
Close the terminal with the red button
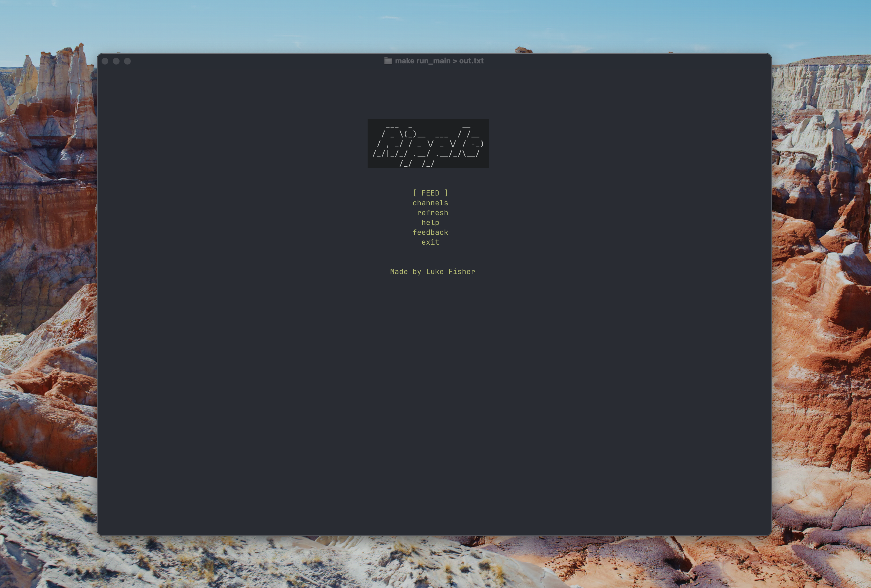(105, 61)
